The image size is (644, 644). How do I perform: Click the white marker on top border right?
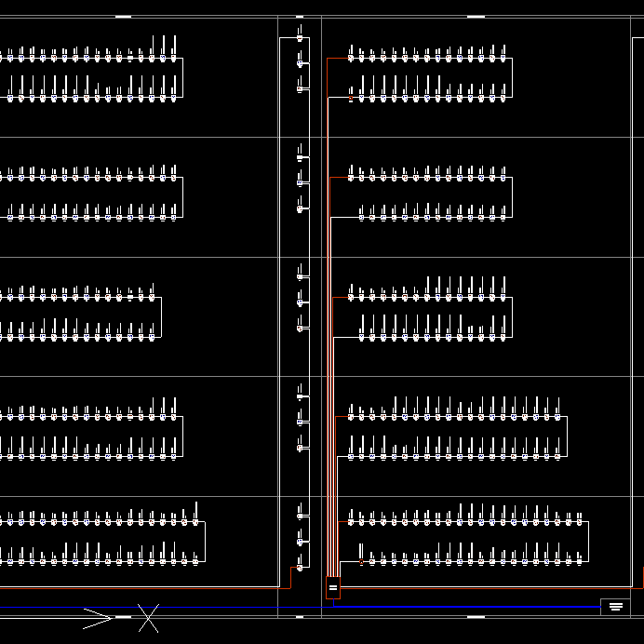(476, 17)
